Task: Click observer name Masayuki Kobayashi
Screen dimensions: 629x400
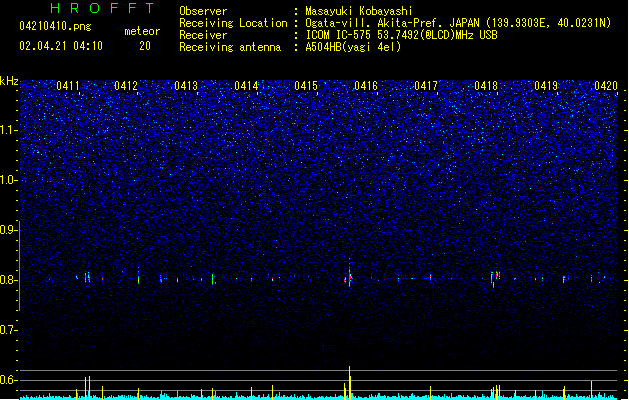Action: click(359, 11)
